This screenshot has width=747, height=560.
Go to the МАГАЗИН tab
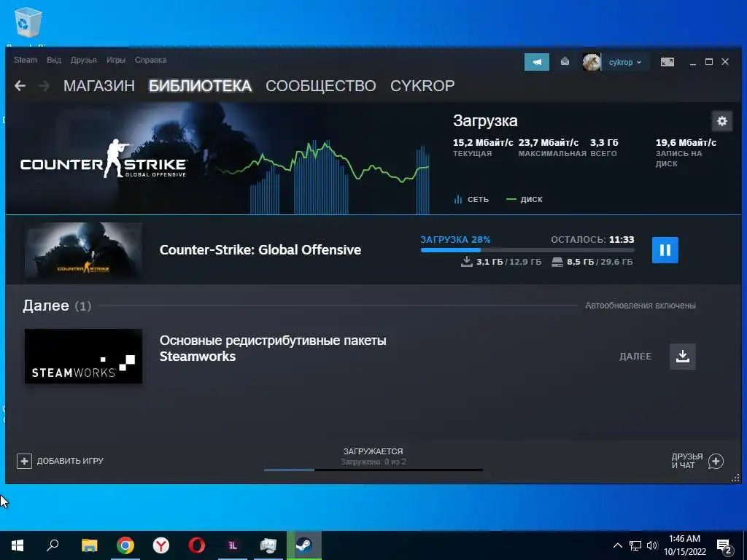99,86
